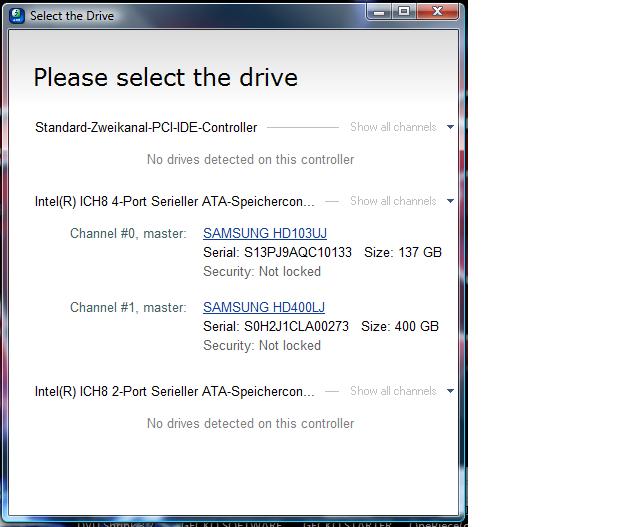Click the Size: 400 GB value
The image size is (640, 527).
pos(400,326)
